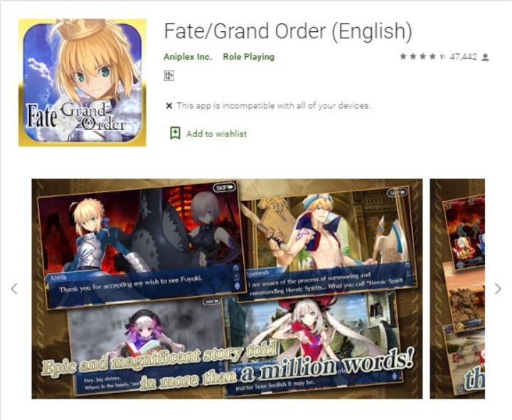512x420 pixels.
Task: Click the incompatible X icon
Action: coord(169,106)
